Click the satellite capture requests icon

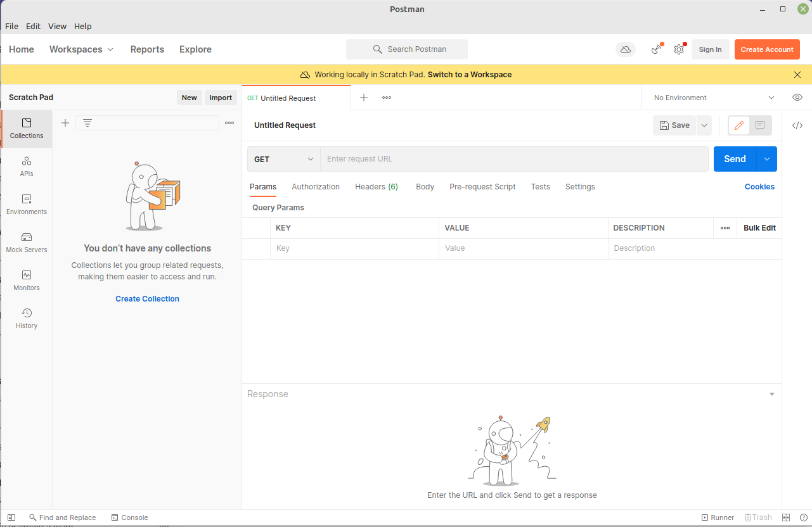pos(657,49)
